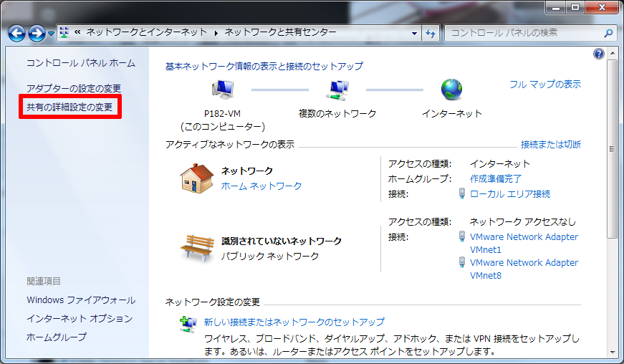The height and width of the screenshot is (364, 624).
Task: Click 作成準備完了 homegroup link
Action: 496,178
